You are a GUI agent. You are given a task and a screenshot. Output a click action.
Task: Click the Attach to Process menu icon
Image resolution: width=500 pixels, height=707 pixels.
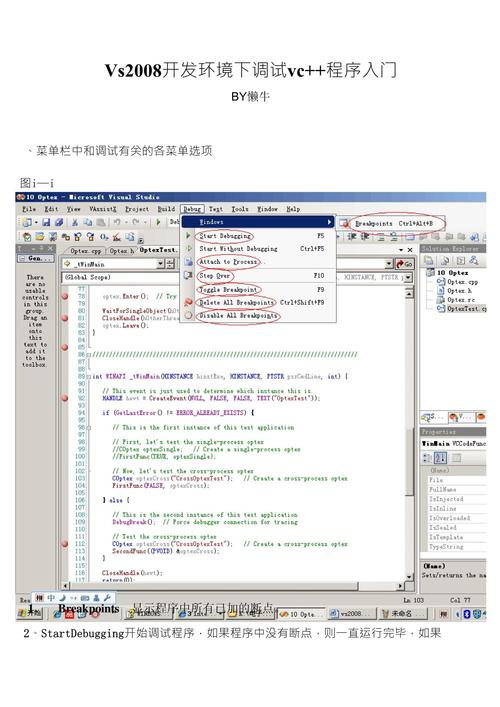pyautogui.click(x=188, y=262)
